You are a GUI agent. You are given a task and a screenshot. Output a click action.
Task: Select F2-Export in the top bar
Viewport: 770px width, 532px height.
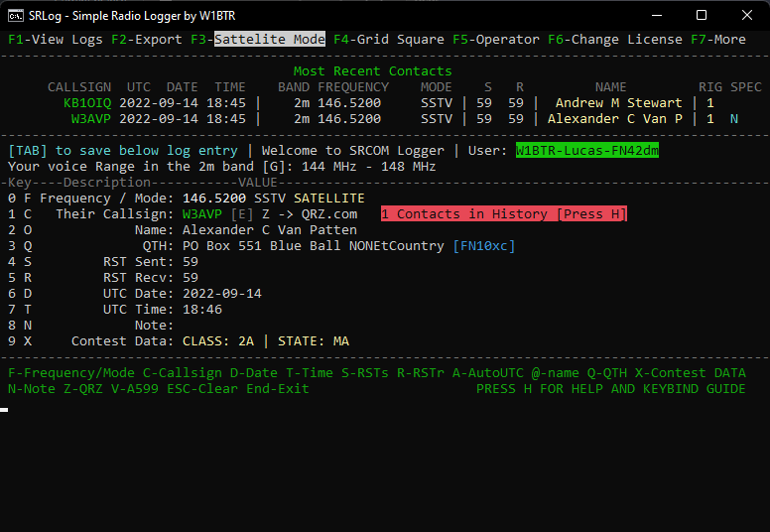click(146, 40)
